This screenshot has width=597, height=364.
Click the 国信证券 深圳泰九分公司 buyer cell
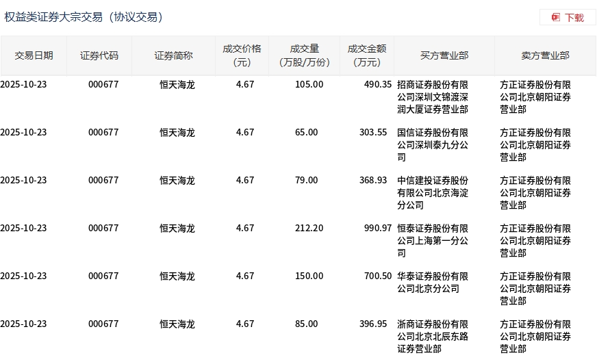click(433, 144)
